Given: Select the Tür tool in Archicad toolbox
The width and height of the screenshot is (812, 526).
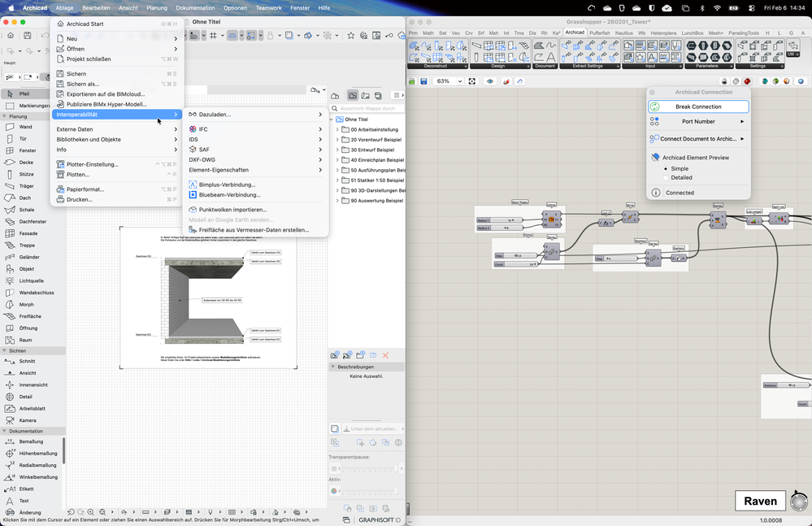Looking at the screenshot, I should pyautogui.click(x=23, y=139).
